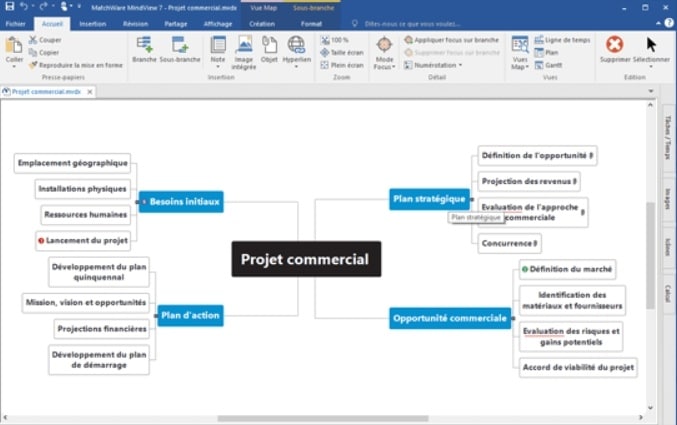Switch to Gantt view

pos(548,65)
